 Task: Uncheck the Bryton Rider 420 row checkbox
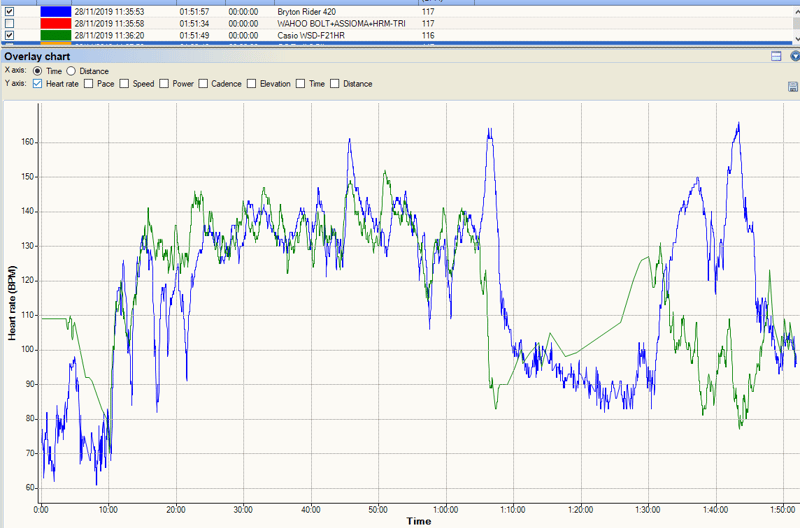[10, 12]
